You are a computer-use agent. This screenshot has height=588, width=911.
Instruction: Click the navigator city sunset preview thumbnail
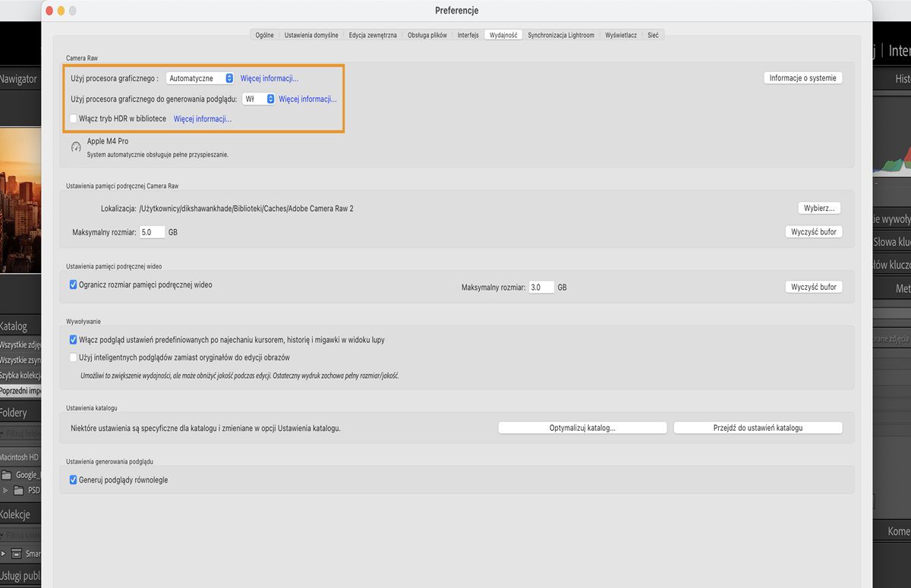(x=20, y=200)
